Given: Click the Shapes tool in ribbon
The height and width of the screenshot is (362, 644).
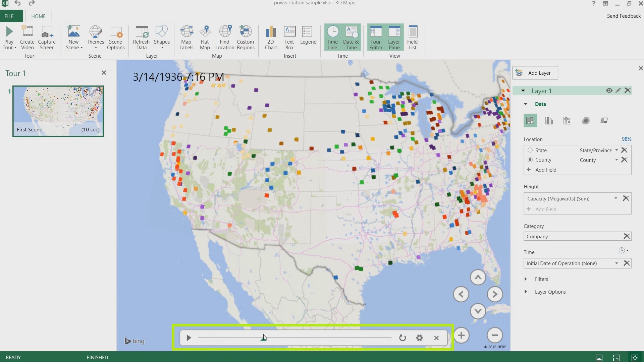Looking at the screenshot, I should 161,38.
